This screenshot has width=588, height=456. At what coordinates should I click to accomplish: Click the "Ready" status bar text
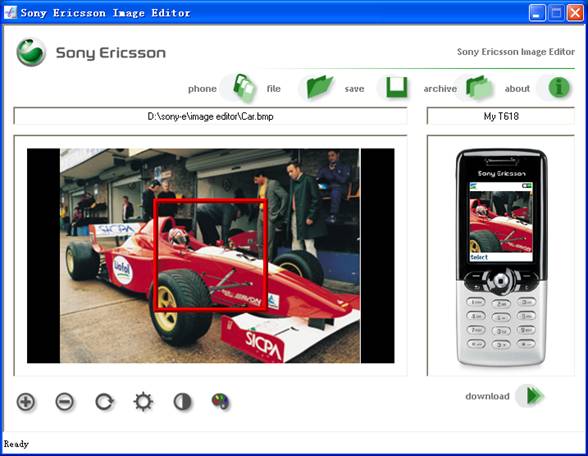[16, 444]
